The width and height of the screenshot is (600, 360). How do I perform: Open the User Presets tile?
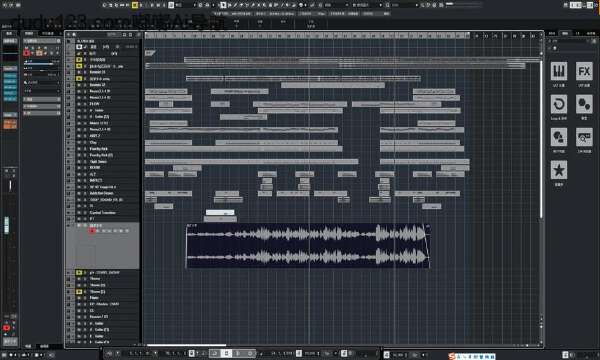point(559,137)
